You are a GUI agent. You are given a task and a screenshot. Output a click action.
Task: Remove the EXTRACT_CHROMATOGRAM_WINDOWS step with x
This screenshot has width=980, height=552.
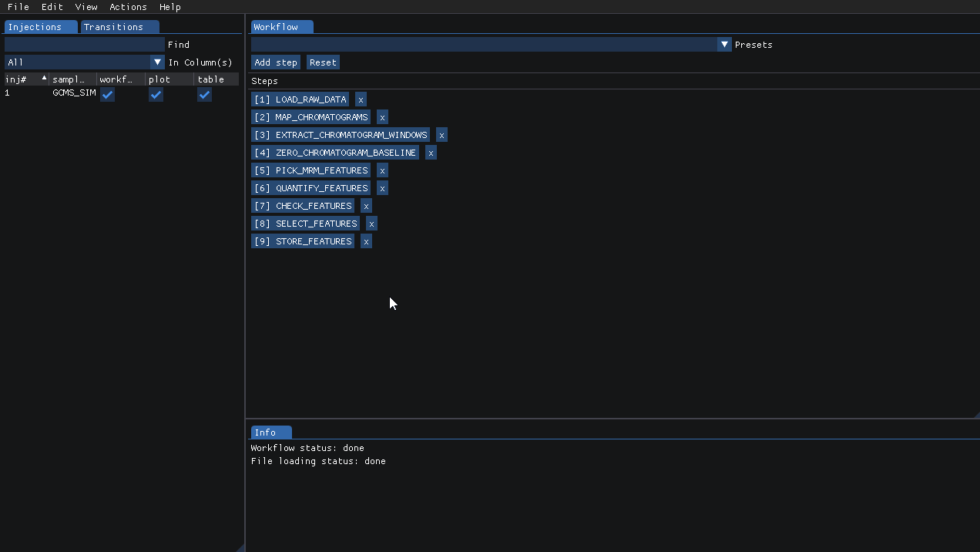pyautogui.click(x=441, y=135)
